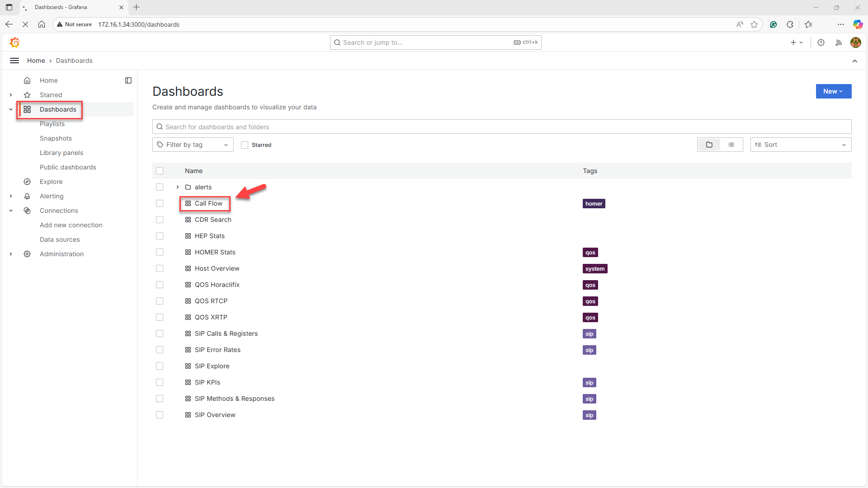Open the Alerting bell icon

tap(27, 196)
